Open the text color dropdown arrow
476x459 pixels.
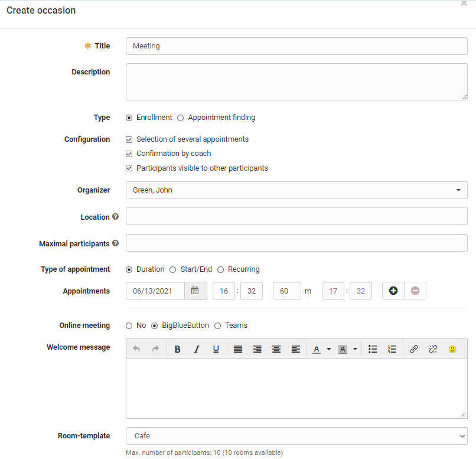329,349
